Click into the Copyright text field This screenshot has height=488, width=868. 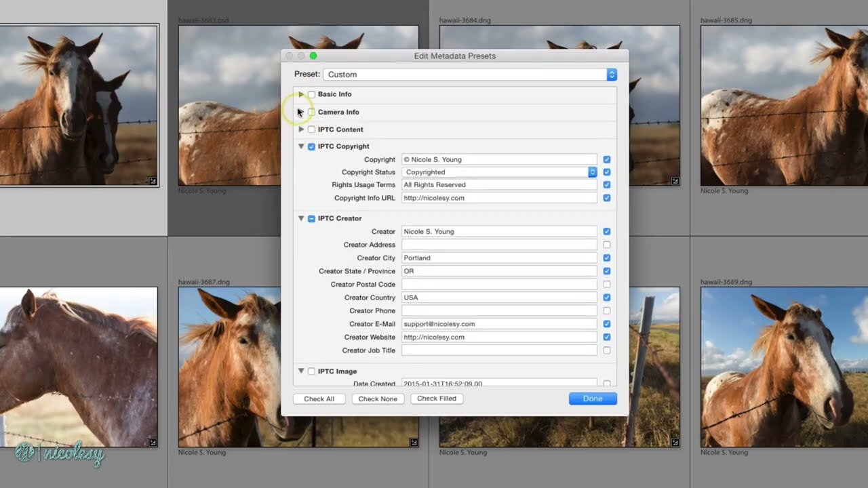499,159
